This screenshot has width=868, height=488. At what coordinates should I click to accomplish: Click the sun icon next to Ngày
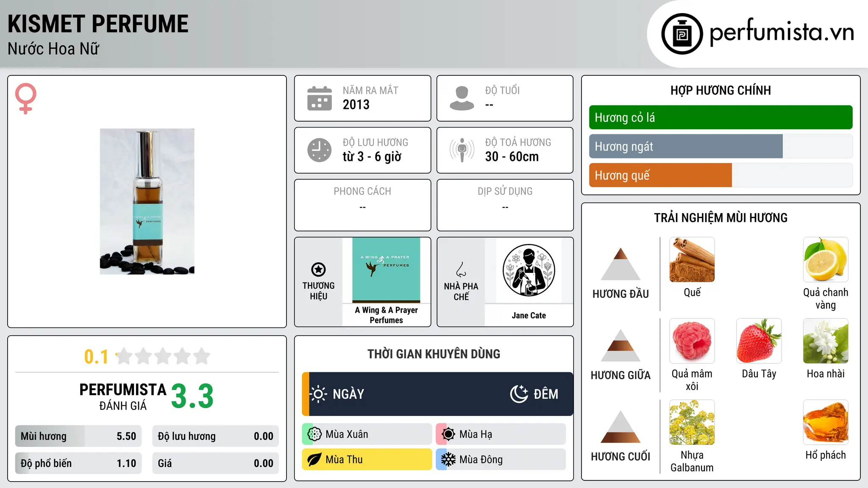pos(318,394)
